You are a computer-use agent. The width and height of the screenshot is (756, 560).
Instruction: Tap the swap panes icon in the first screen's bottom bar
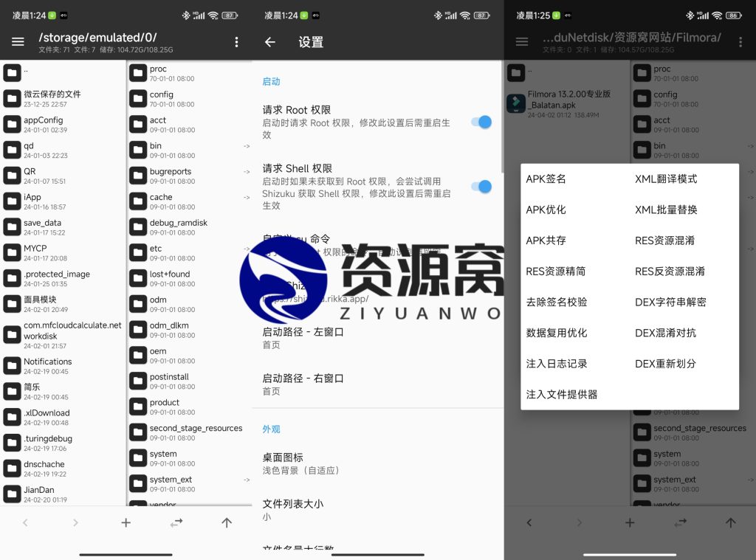pyautogui.click(x=176, y=523)
